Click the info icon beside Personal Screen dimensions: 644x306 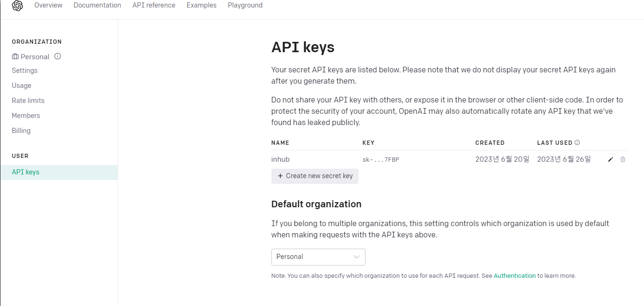(58, 56)
